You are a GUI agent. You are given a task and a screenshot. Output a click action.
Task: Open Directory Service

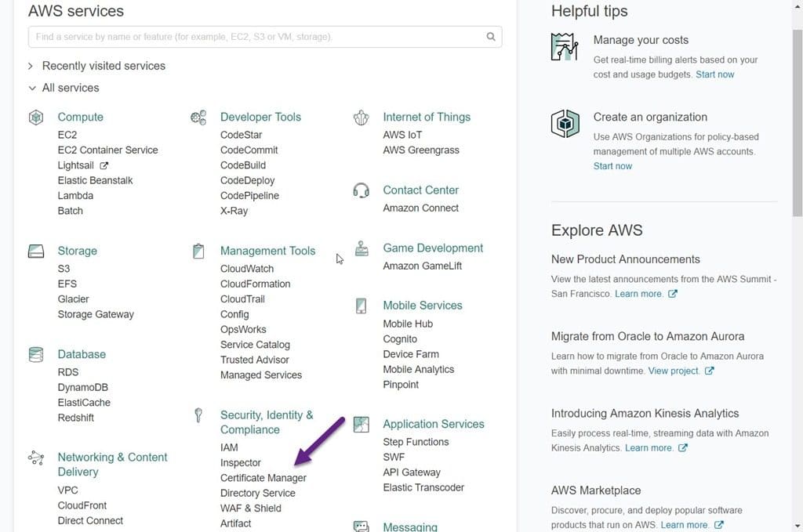click(x=257, y=494)
